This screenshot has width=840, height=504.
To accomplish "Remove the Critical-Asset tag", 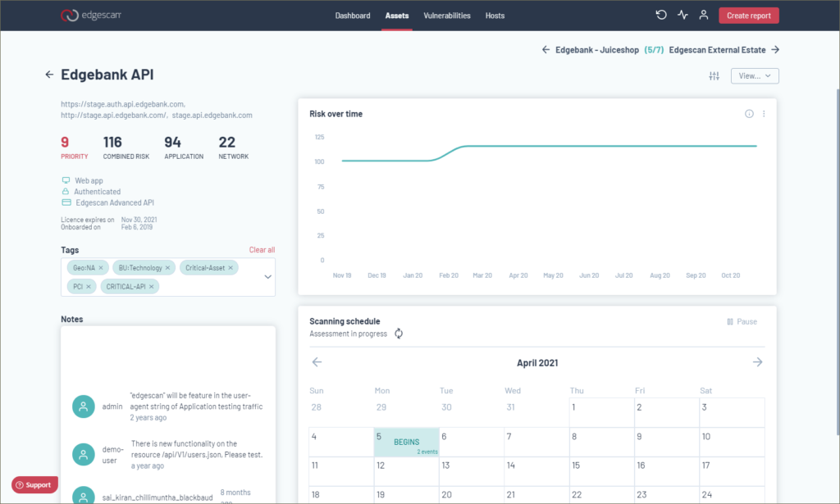I will 231,267.
